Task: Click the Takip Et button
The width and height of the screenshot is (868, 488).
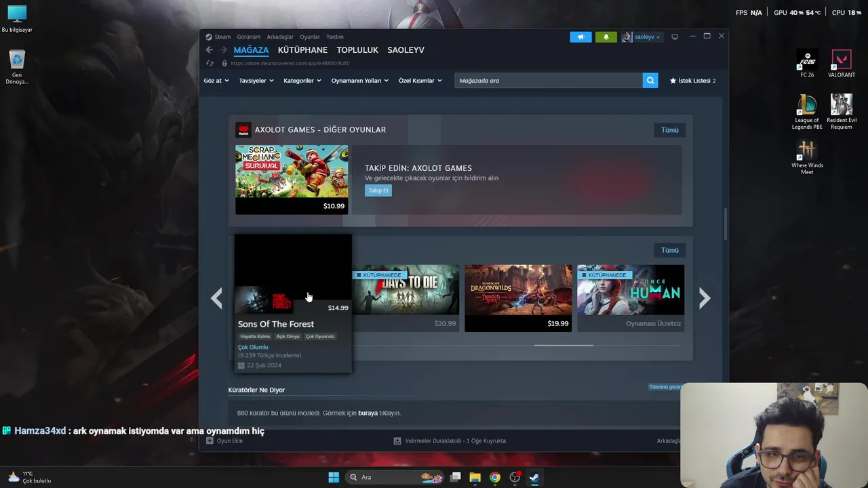Action: pyautogui.click(x=378, y=190)
